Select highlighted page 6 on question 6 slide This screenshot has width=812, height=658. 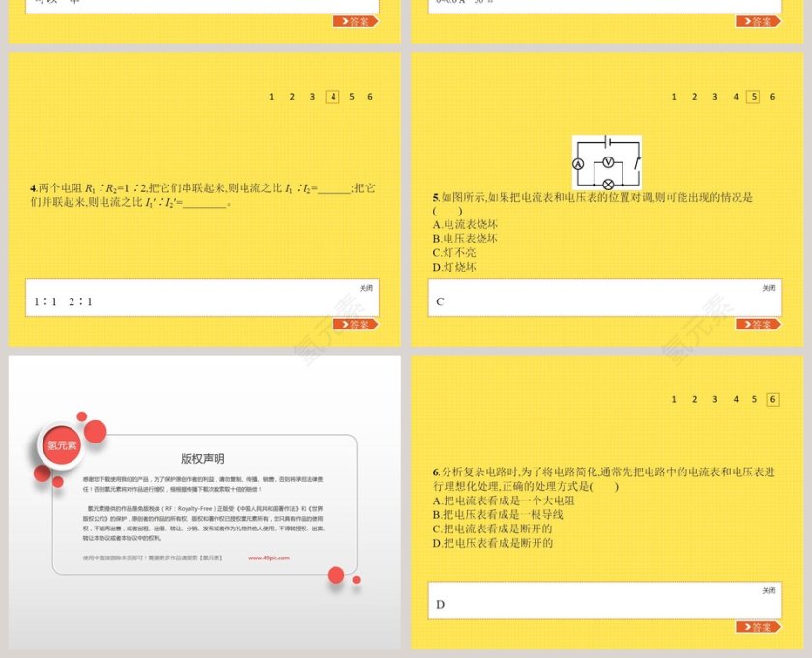tap(771, 399)
